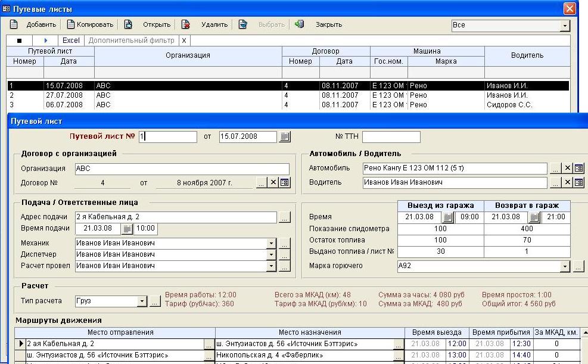The image size is (588, 364).
Task: Open the Автомобиль record card icon
Action: tap(579, 169)
